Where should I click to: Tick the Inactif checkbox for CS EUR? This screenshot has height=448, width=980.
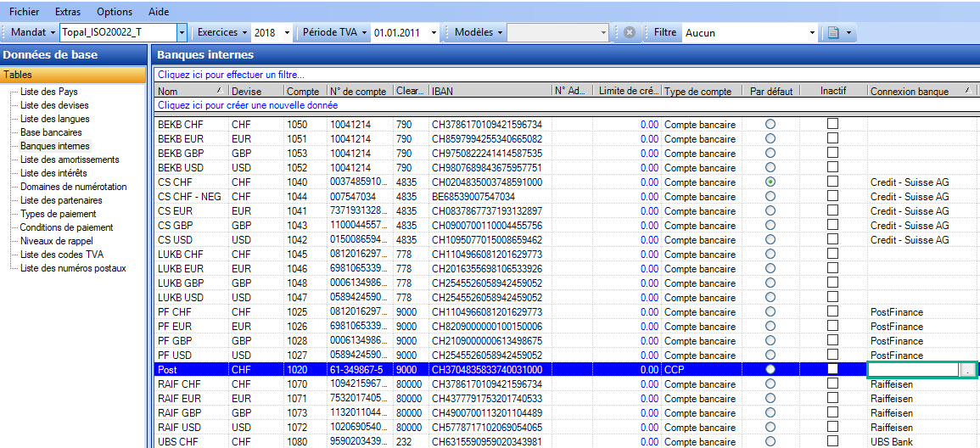(x=832, y=211)
